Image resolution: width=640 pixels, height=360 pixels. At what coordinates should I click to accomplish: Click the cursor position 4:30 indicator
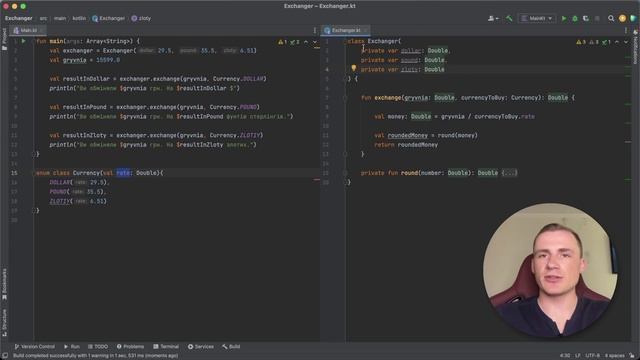pos(565,356)
